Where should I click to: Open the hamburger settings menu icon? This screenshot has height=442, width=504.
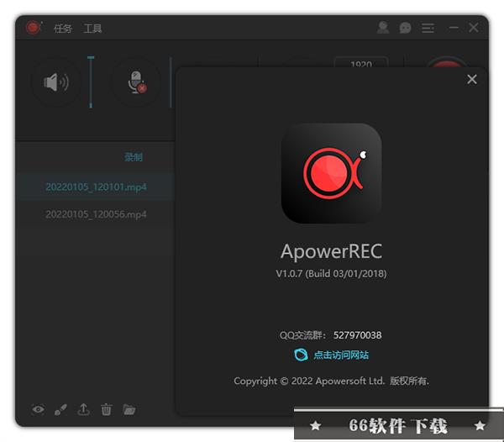(428, 28)
